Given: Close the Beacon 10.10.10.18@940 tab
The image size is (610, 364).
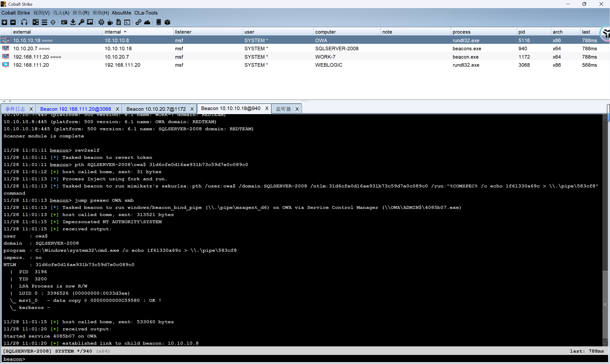Looking at the screenshot, I should point(267,109).
